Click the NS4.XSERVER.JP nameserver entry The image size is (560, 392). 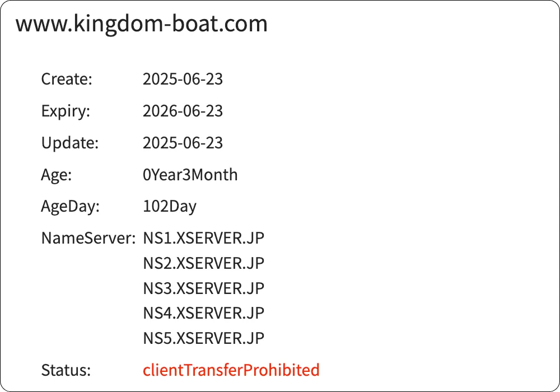pos(203,313)
